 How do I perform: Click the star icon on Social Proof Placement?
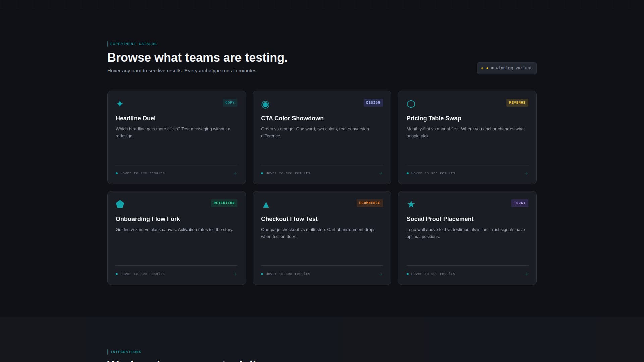click(x=411, y=204)
